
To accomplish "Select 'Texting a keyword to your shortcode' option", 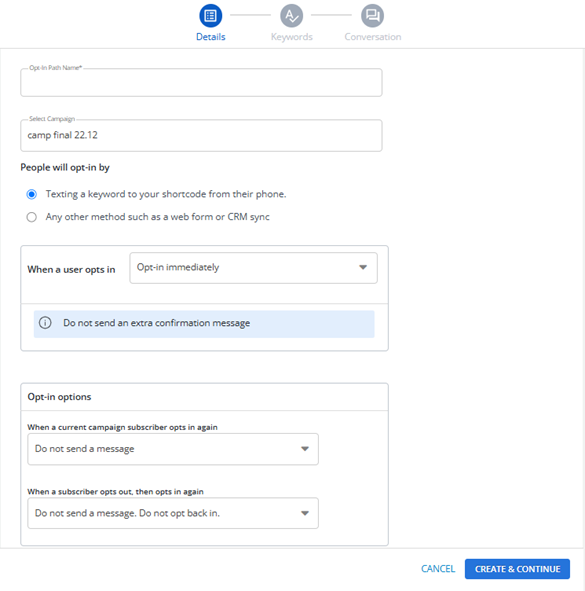I will pyautogui.click(x=32, y=194).
